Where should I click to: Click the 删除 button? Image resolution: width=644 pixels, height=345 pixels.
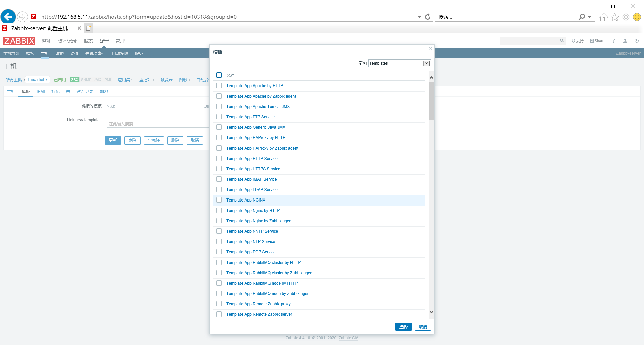(x=175, y=140)
